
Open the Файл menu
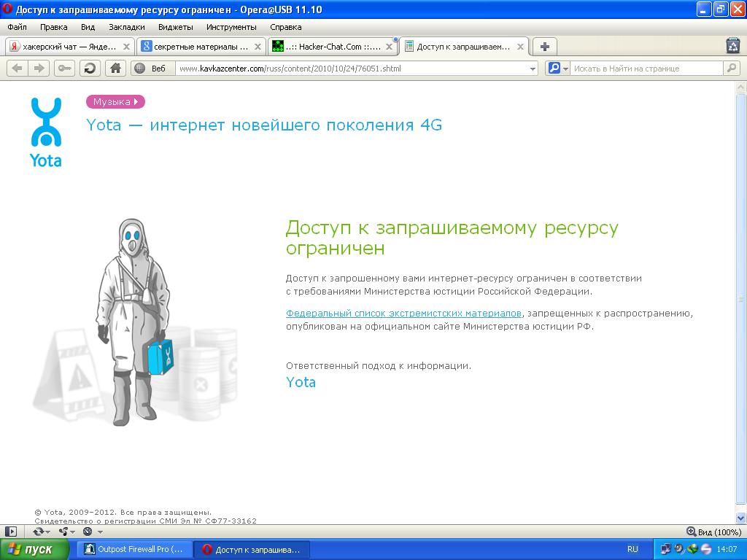(x=18, y=27)
